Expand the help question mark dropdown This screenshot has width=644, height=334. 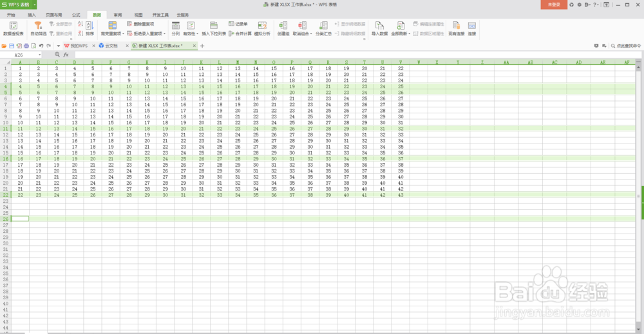click(599, 5)
